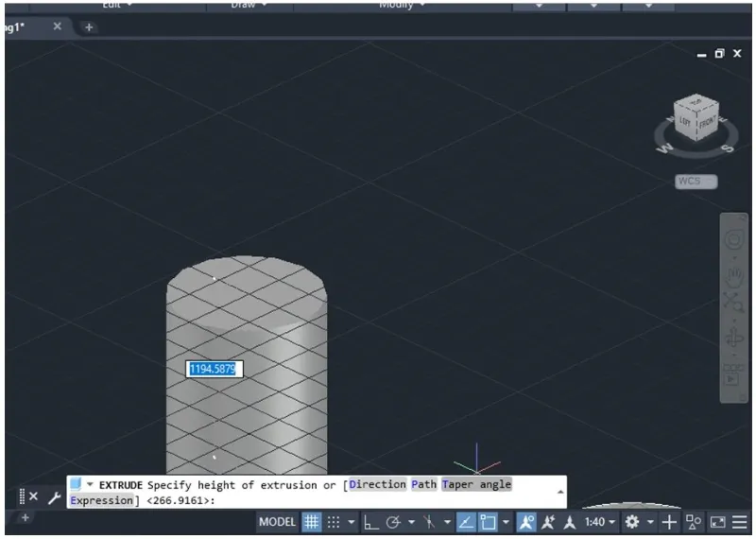Select the Direction option in command line
The image size is (756, 539).
[x=377, y=485]
